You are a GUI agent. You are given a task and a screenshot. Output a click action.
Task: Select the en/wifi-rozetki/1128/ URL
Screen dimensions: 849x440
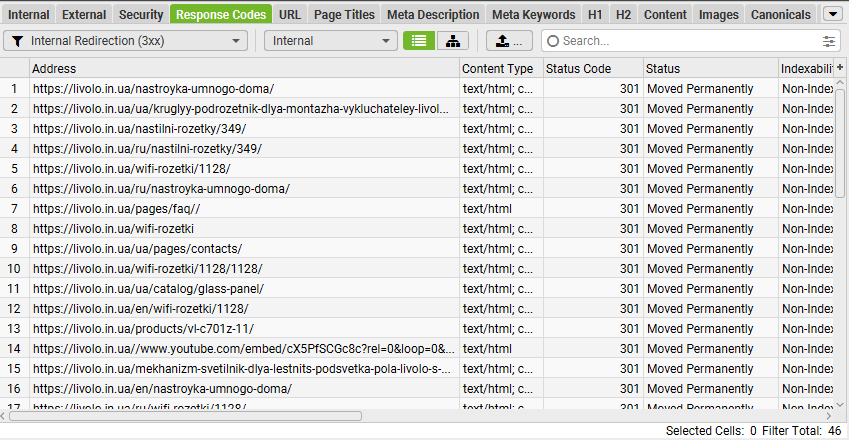140,309
